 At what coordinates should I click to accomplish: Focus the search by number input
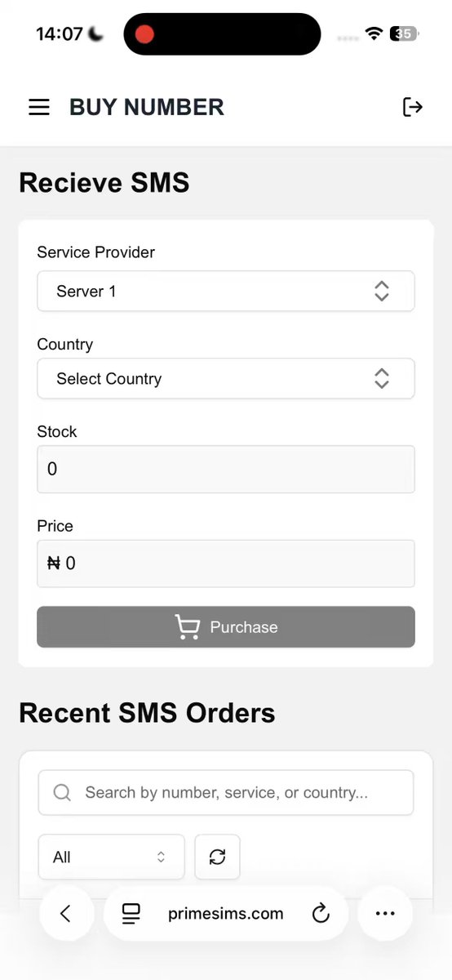pyautogui.click(x=226, y=792)
